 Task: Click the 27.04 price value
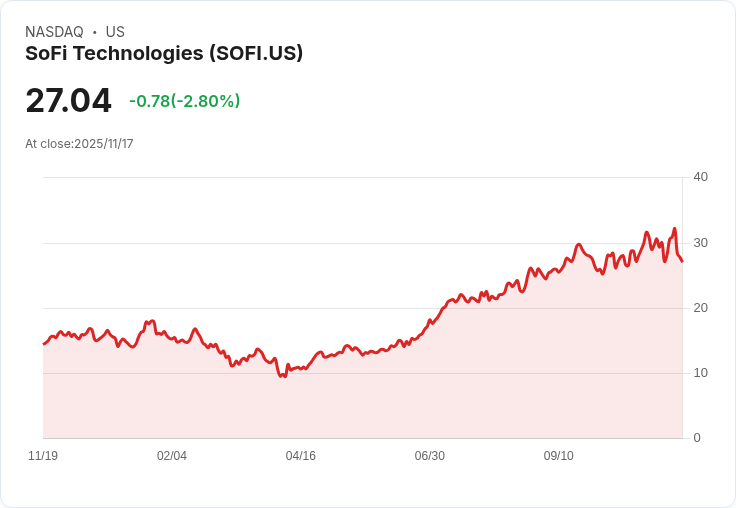point(69,100)
